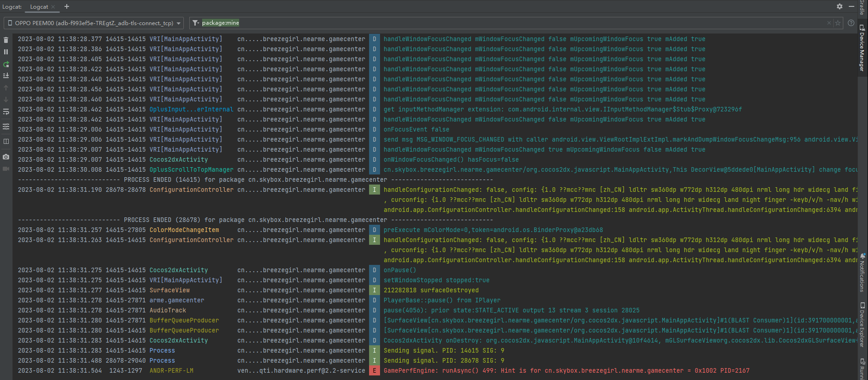Click the 'PlayerBase::pause() from IPlayer' message
This screenshot has width=868, height=380.
click(x=442, y=300)
